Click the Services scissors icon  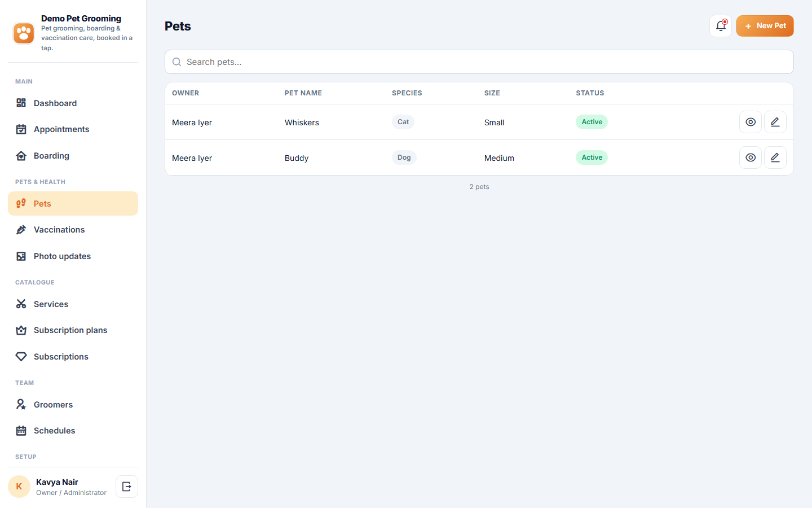pos(21,304)
